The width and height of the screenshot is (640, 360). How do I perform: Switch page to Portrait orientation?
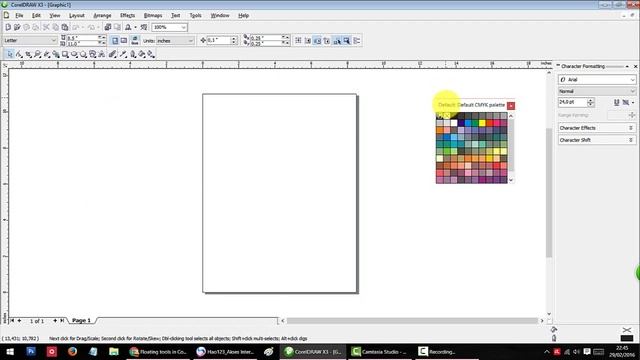tap(115, 40)
